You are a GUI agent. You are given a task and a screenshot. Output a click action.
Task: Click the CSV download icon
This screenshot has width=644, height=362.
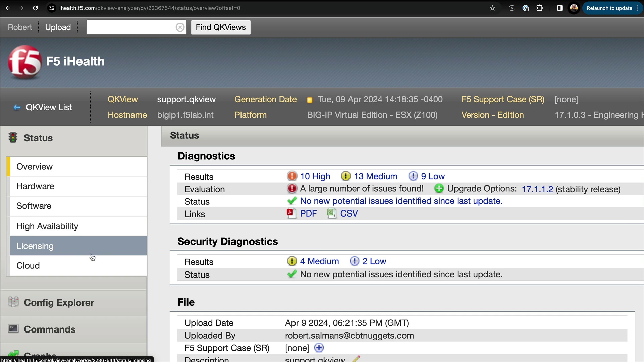(331, 214)
